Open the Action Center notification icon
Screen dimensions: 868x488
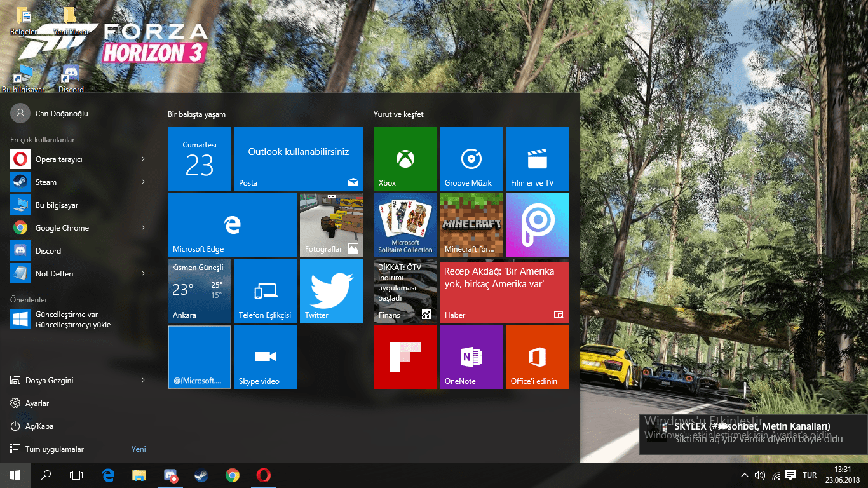click(790, 475)
